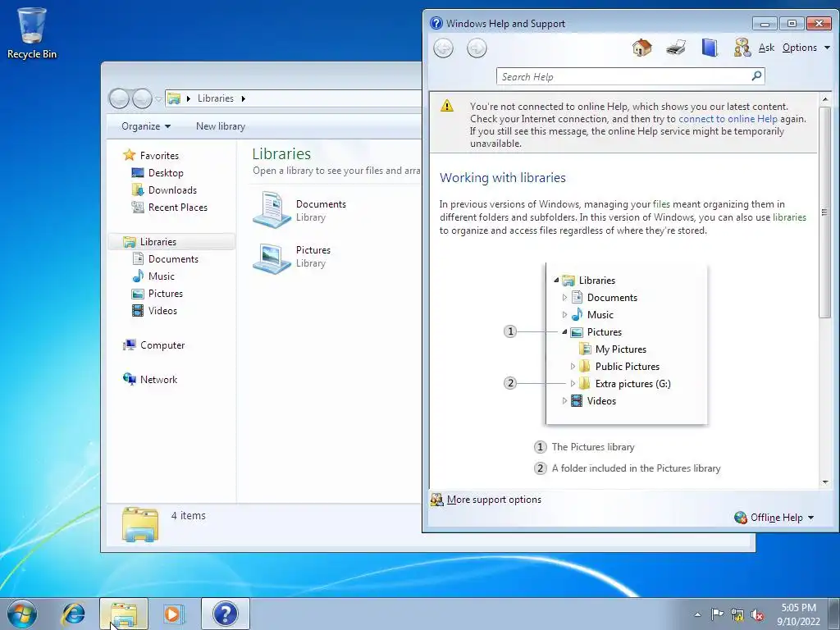Click network status tray icon
The height and width of the screenshot is (630, 840).
click(x=737, y=614)
